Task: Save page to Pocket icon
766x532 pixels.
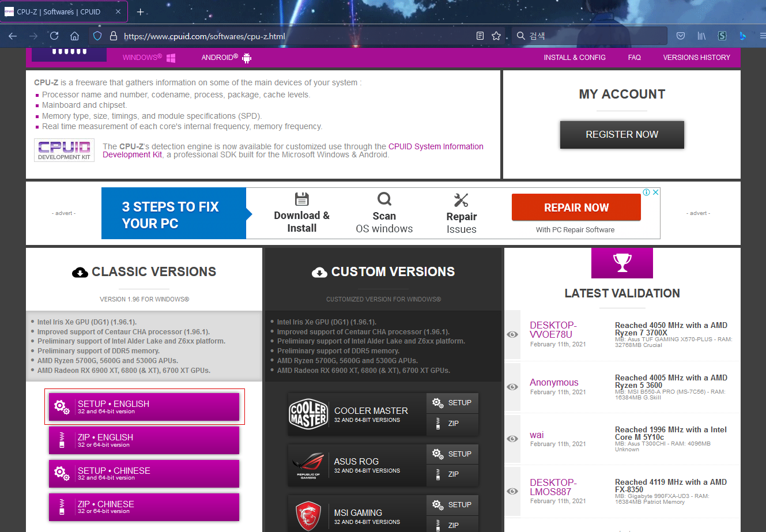Action: 681,36
